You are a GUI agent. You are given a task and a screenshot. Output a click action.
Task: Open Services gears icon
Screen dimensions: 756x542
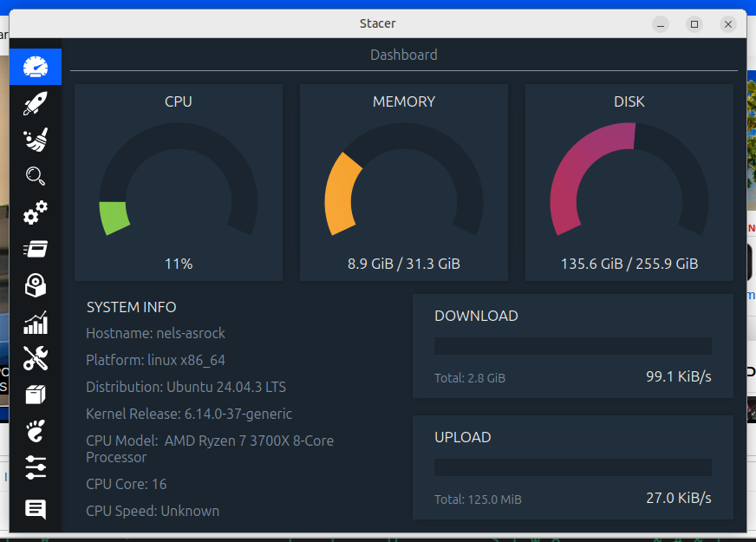pyautogui.click(x=36, y=212)
